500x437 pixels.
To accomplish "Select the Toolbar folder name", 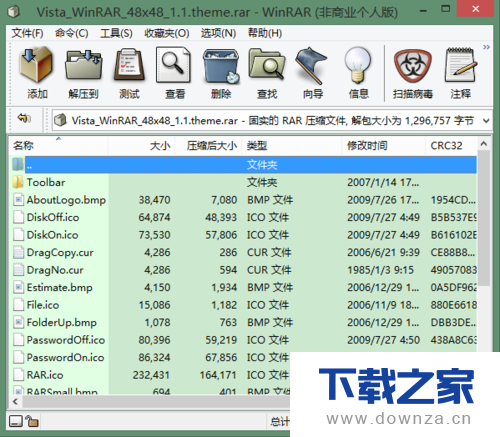I will [46, 182].
